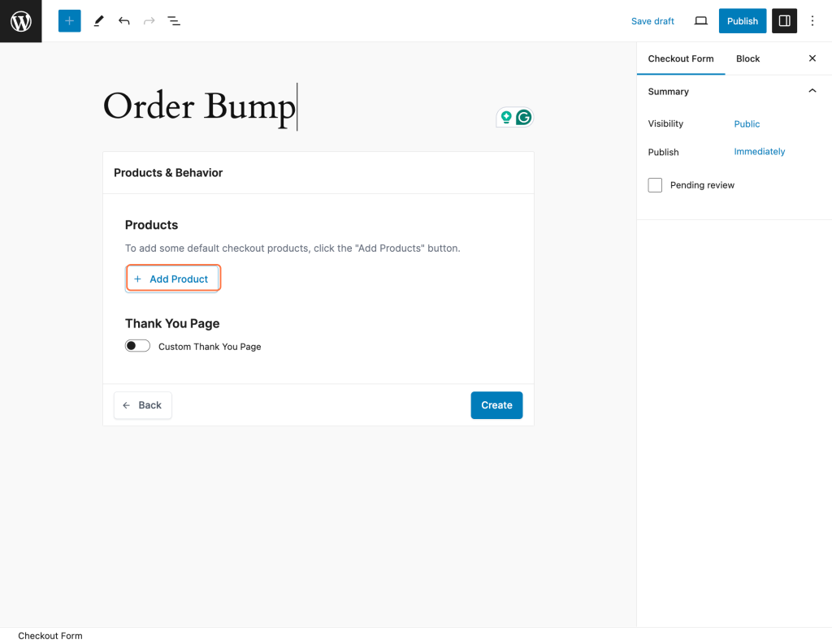Open the Options three-dot menu
This screenshot has height=644, width=832.
(x=812, y=20)
